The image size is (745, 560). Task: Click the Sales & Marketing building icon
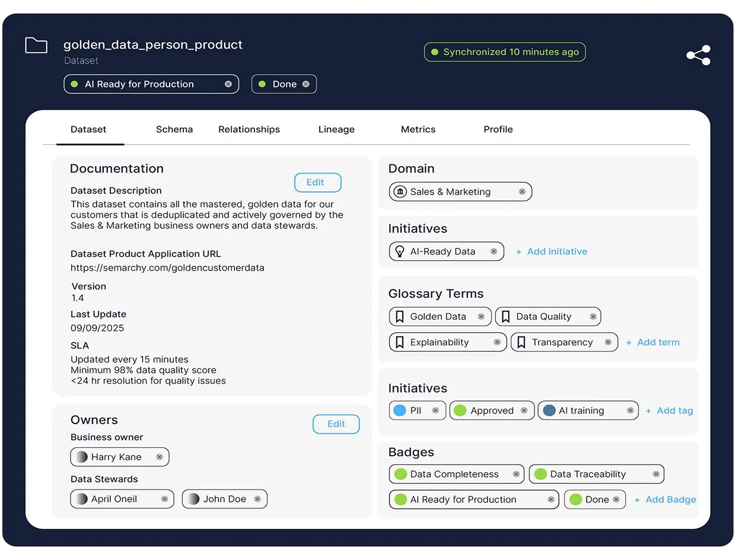click(x=400, y=192)
